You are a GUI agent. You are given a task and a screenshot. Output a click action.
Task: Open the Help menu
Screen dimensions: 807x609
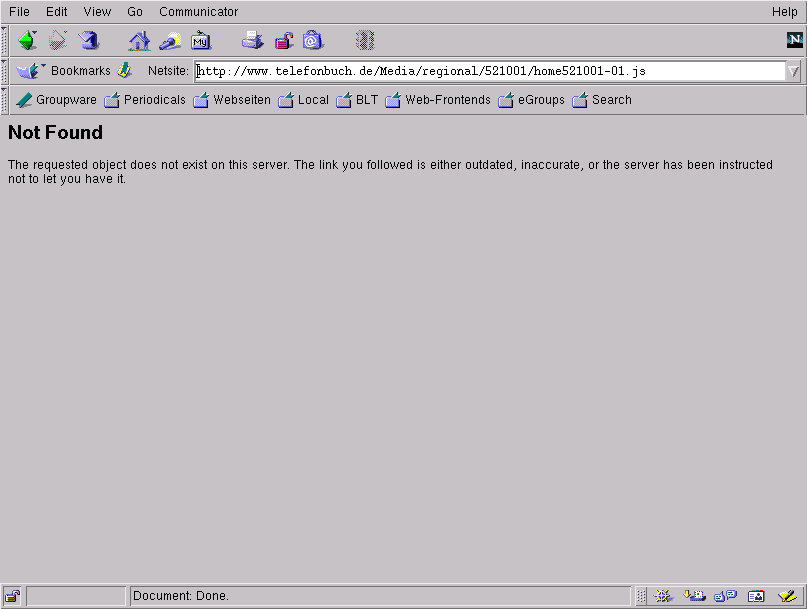point(784,11)
